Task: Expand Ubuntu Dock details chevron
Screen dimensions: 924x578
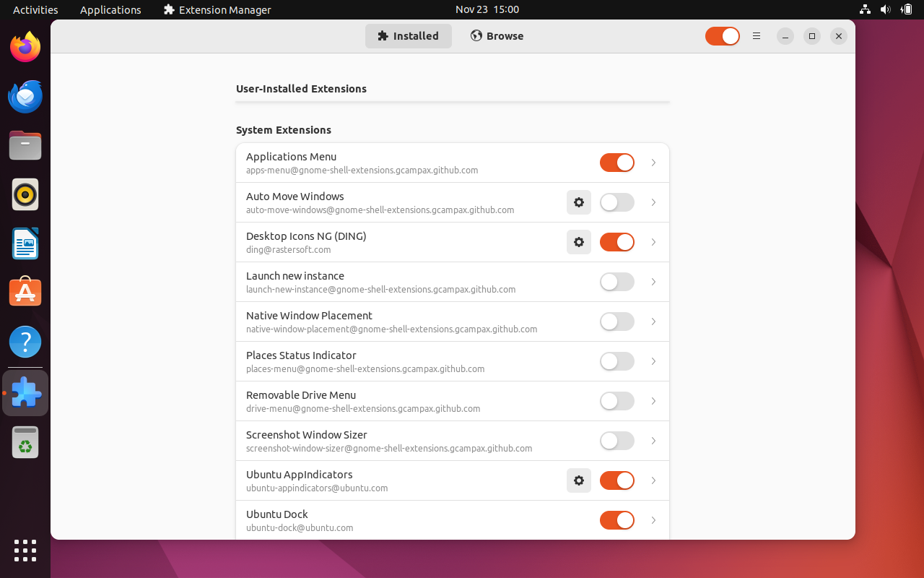Action: point(653,520)
